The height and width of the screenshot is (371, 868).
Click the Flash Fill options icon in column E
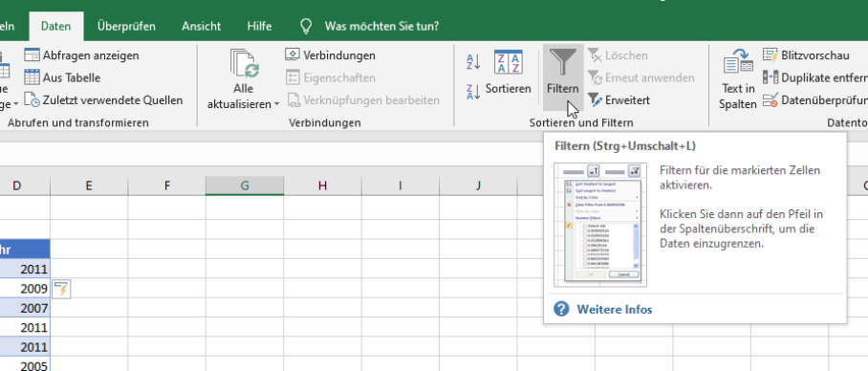coord(61,289)
